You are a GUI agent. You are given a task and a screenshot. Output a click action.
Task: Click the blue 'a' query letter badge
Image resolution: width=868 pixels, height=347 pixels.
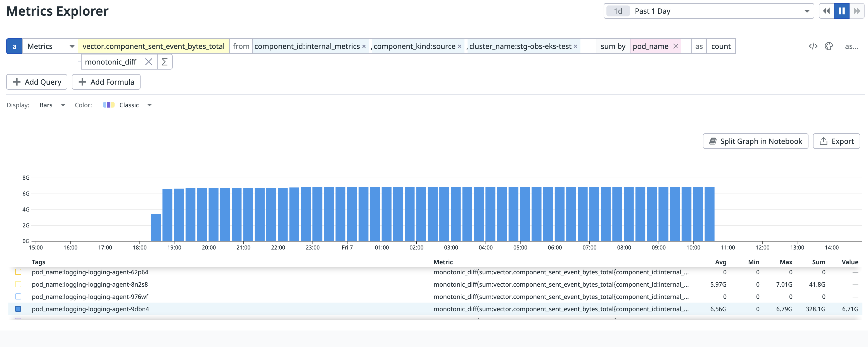click(15, 46)
